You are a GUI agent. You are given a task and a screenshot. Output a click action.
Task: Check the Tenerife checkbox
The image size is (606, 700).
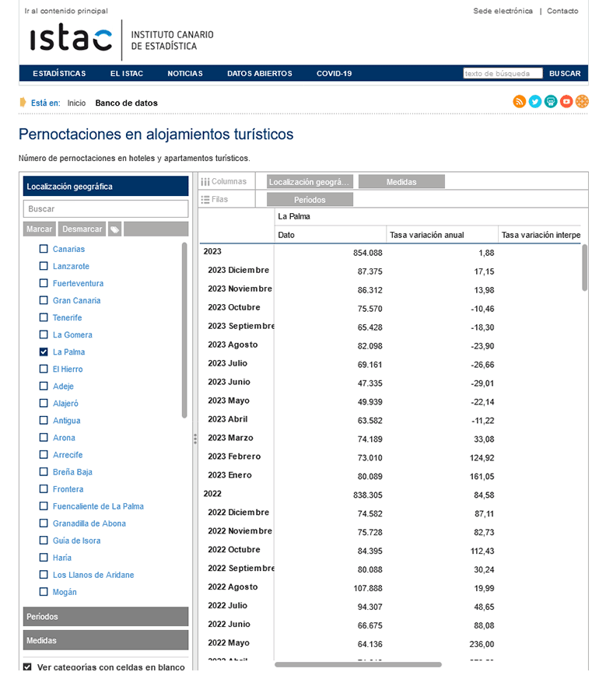[x=44, y=318]
